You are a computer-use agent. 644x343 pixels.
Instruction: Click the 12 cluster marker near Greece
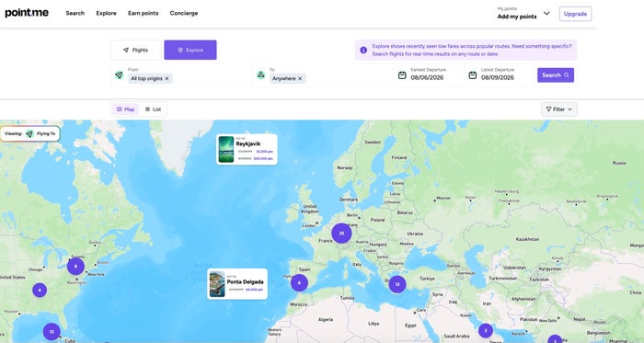(397, 284)
